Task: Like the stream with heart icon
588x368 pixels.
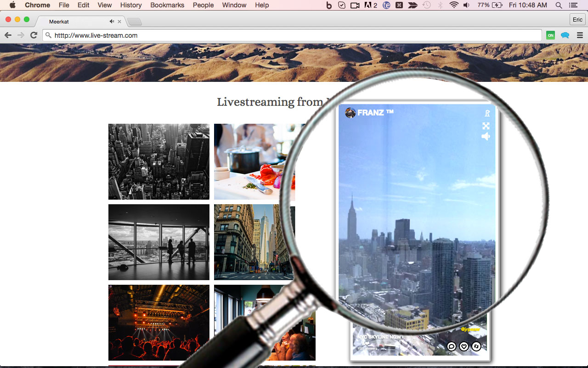Action: pos(464,346)
